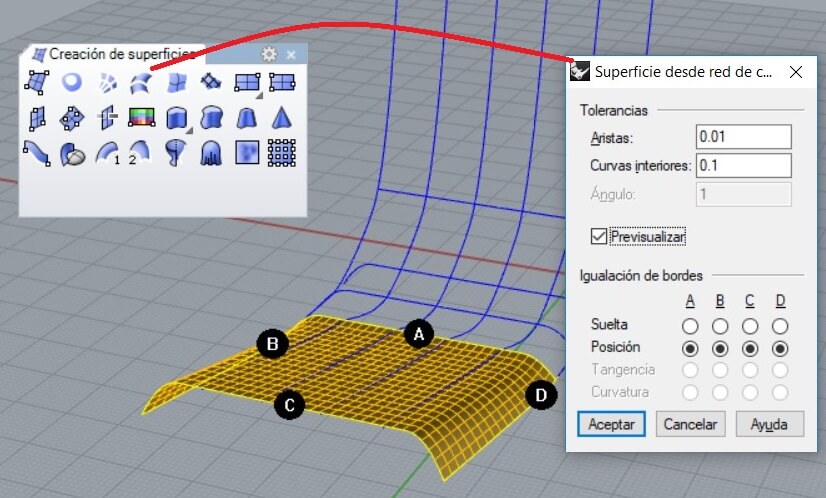Select the Drape surface tool
Viewport: 826px width, 498px height.
pyautogui.click(x=211, y=153)
